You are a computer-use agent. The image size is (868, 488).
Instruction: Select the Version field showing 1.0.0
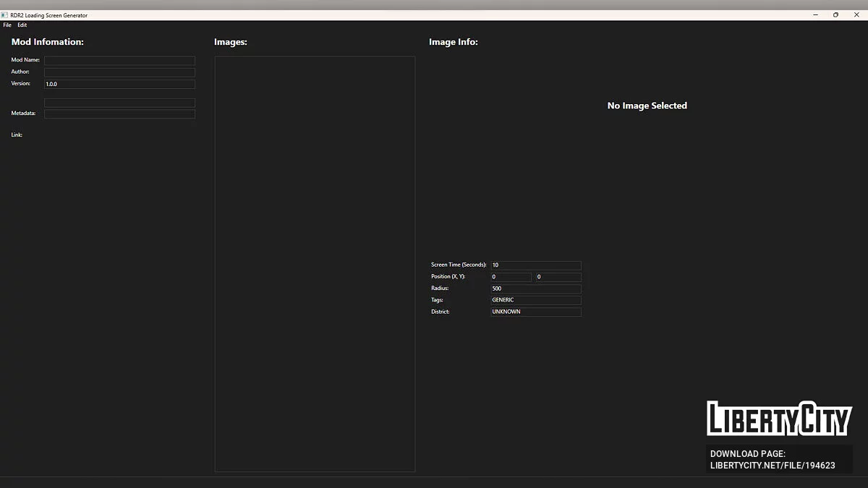pyautogui.click(x=119, y=85)
